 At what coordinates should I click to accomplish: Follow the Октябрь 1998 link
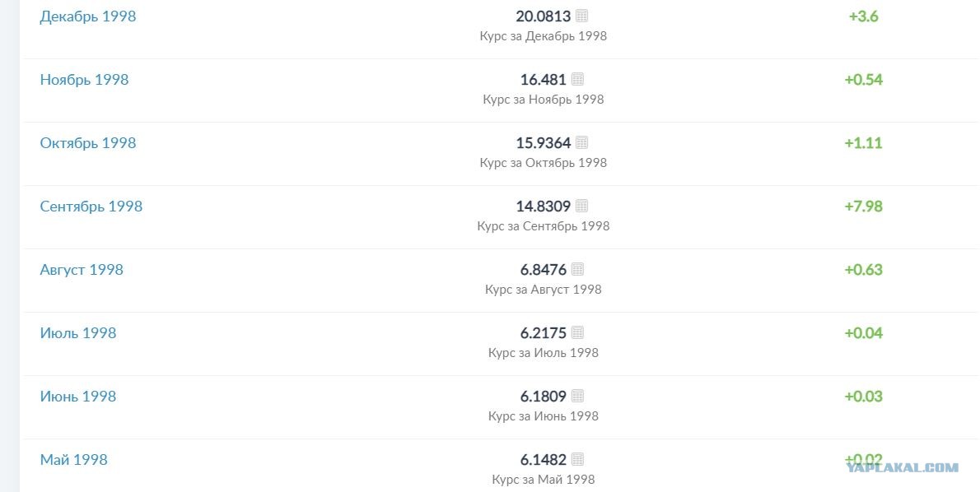(88, 143)
